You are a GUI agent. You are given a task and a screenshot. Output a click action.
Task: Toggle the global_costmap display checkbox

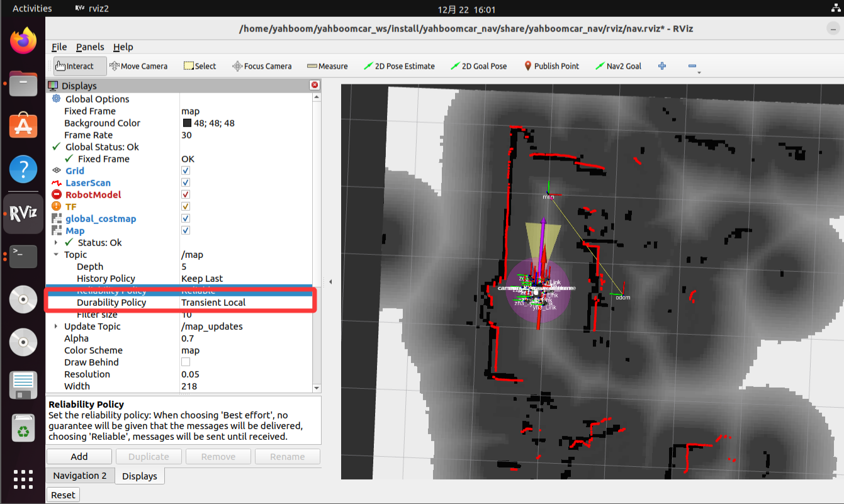pos(186,219)
